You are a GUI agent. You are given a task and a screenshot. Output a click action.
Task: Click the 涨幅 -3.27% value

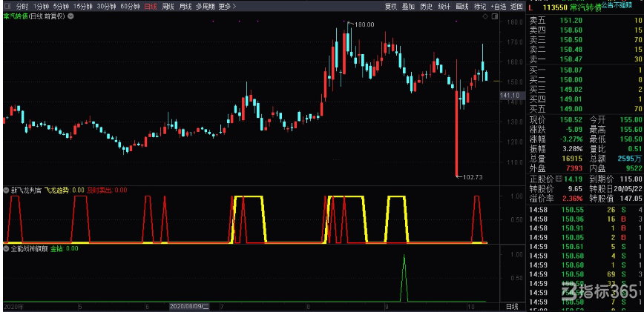(571, 139)
